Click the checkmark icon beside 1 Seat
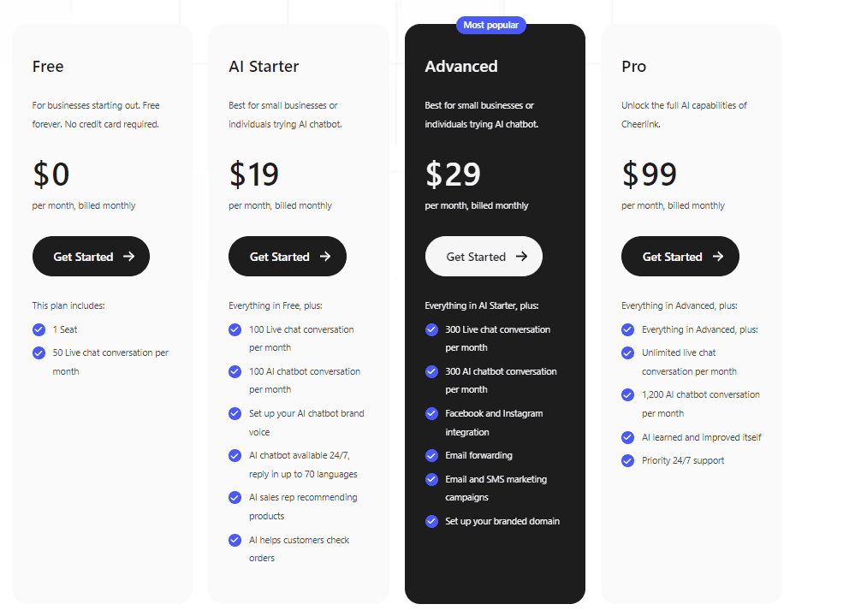This screenshot has width=861, height=616. (x=38, y=329)
